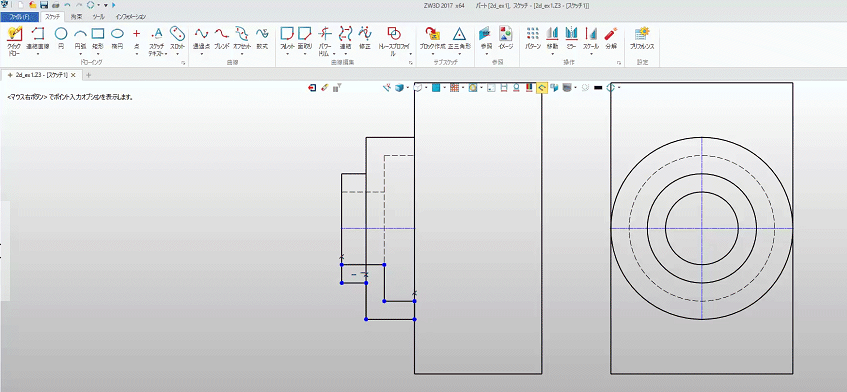Click the Exit sketch icon
Screen dimensions: 847x392
coord(312,87)
